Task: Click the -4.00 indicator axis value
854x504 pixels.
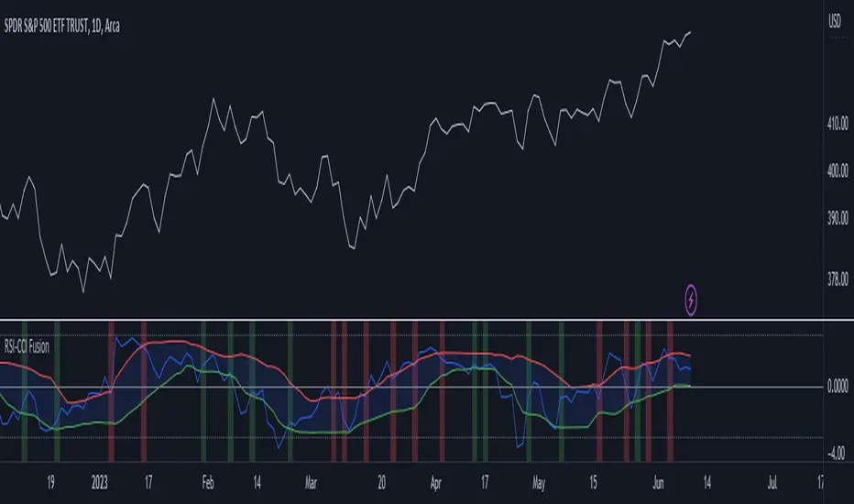Action: (x=838, y=453)
